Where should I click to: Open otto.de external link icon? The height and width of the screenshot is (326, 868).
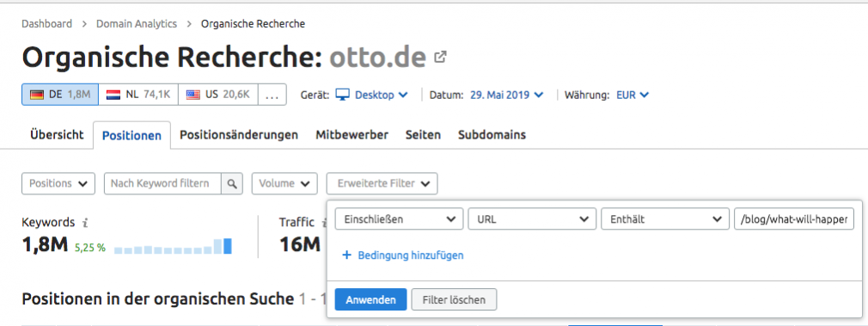[440, 57]
